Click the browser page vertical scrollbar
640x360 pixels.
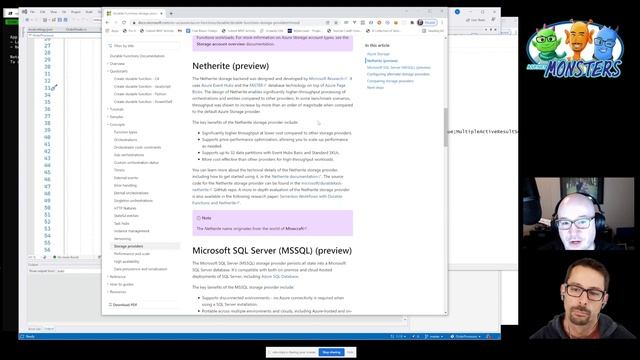(445, 127)
